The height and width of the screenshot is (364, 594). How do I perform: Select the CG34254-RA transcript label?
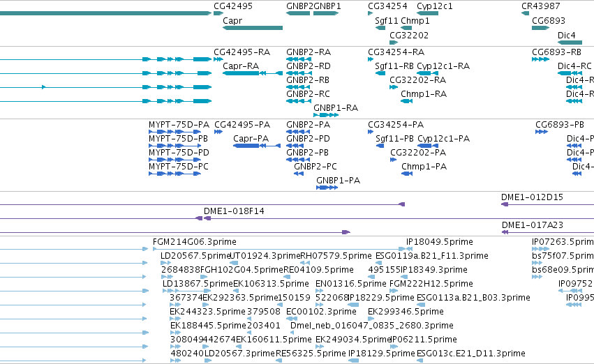click(x=396, y=52)
